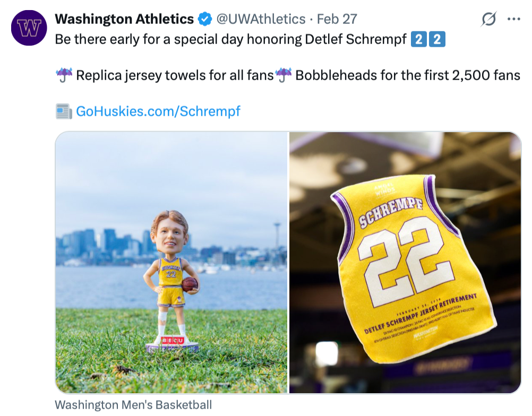This screenshot has height=416, width=532.
Task: Open the bobblehead photo on the left
Action: click(171, 263)
